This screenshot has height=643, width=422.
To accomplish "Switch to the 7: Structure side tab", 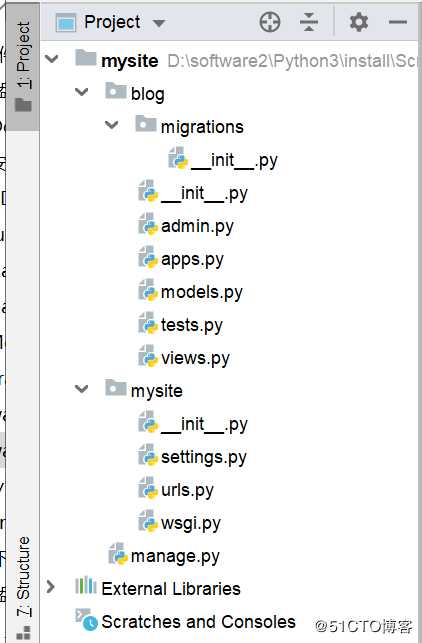I will (23, 586).
